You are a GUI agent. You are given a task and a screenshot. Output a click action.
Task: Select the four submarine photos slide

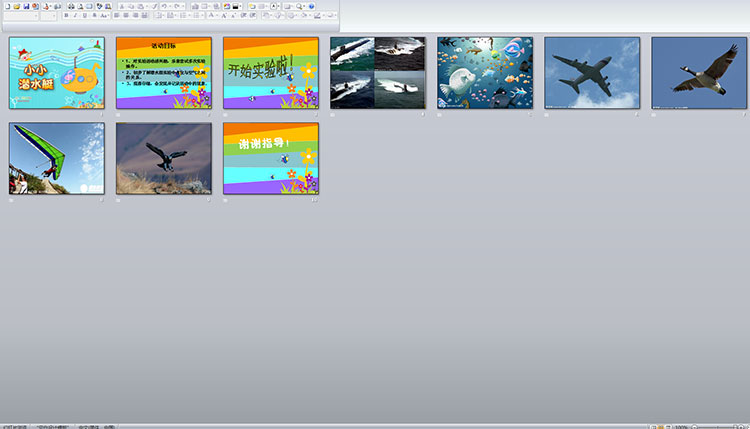tap(378, 73)
